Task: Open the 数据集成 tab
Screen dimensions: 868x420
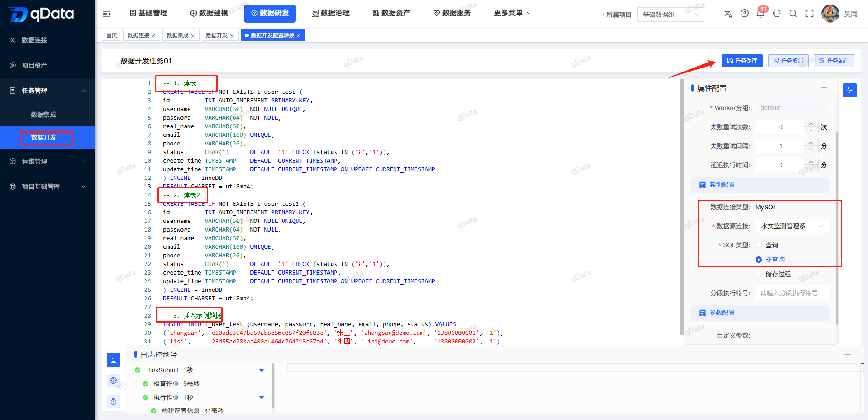Action: [180, 35]
